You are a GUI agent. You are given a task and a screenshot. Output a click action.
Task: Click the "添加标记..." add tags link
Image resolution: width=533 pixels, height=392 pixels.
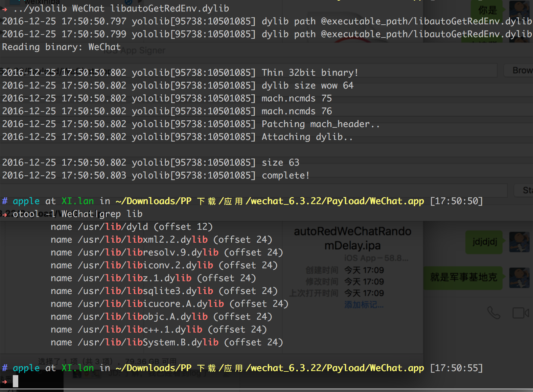click(364, 305)
